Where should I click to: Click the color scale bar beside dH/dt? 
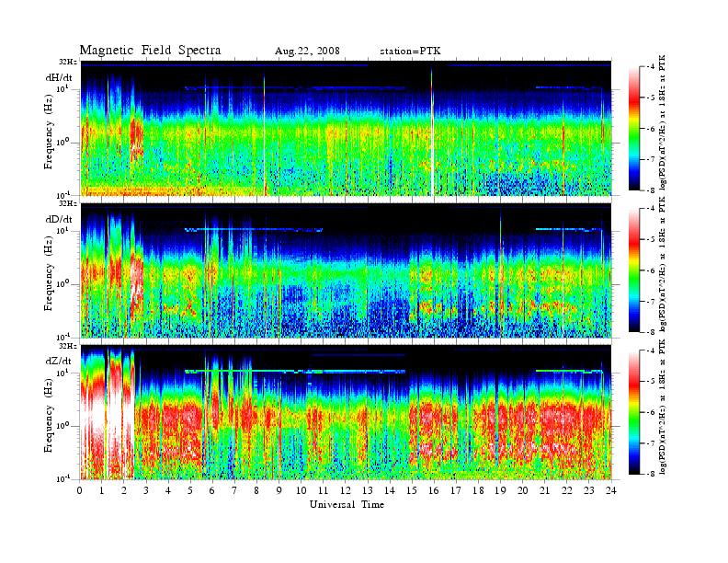pos(633,128)
